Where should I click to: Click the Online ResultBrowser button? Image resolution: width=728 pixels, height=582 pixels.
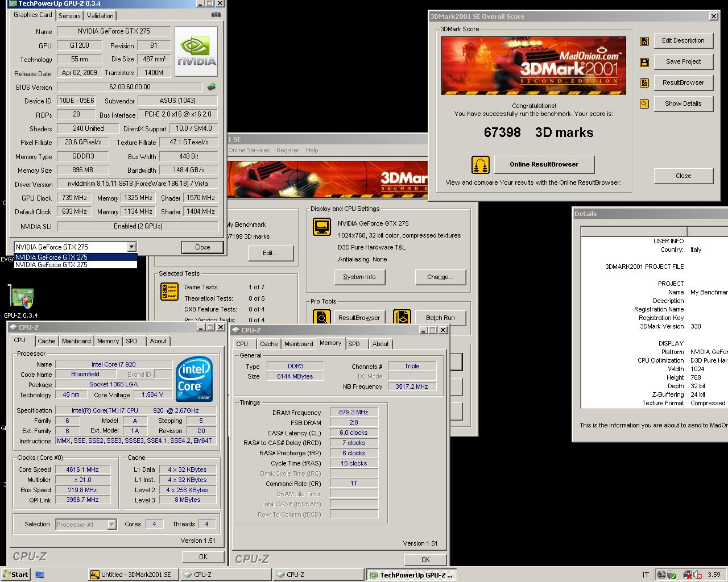pos(544,165)
